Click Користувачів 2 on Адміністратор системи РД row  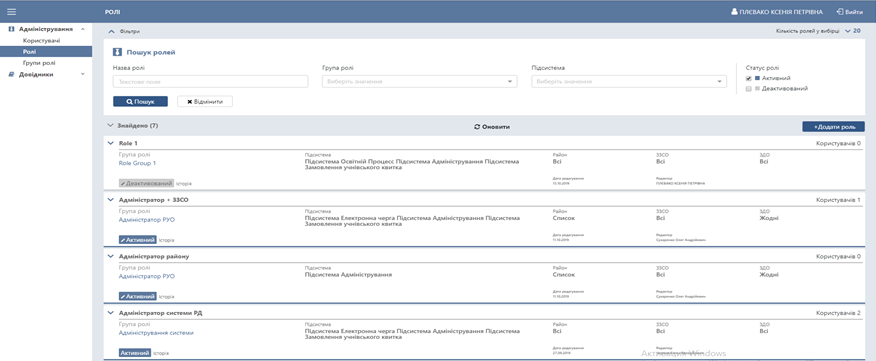tap(838, 313)
